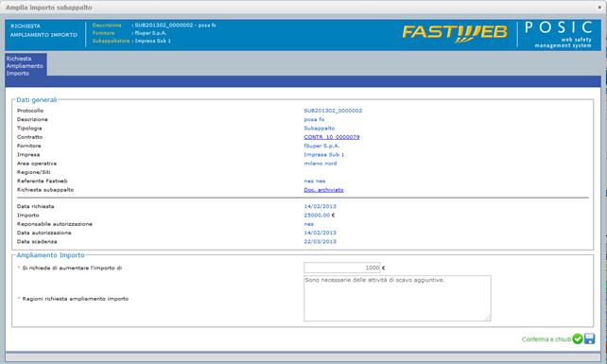
Task: Click the green checkmark confirm icon
Action: (x=577, y=338)
